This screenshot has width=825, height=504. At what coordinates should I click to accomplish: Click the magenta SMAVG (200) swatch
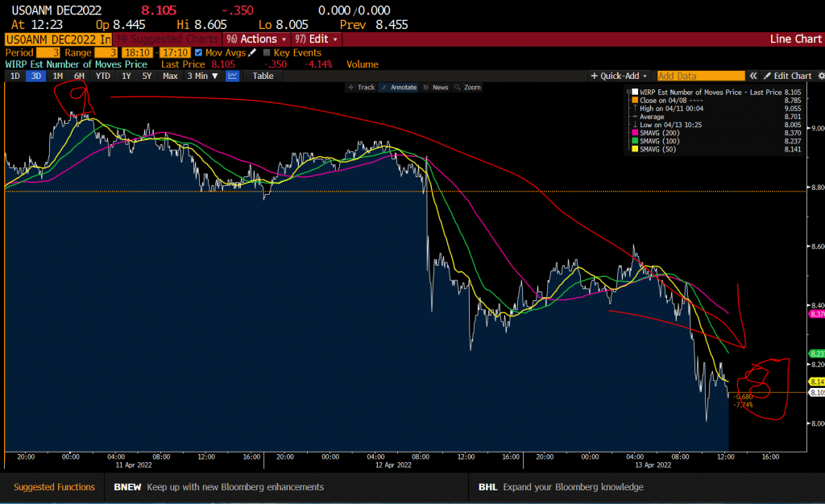(x=635, y=133)
